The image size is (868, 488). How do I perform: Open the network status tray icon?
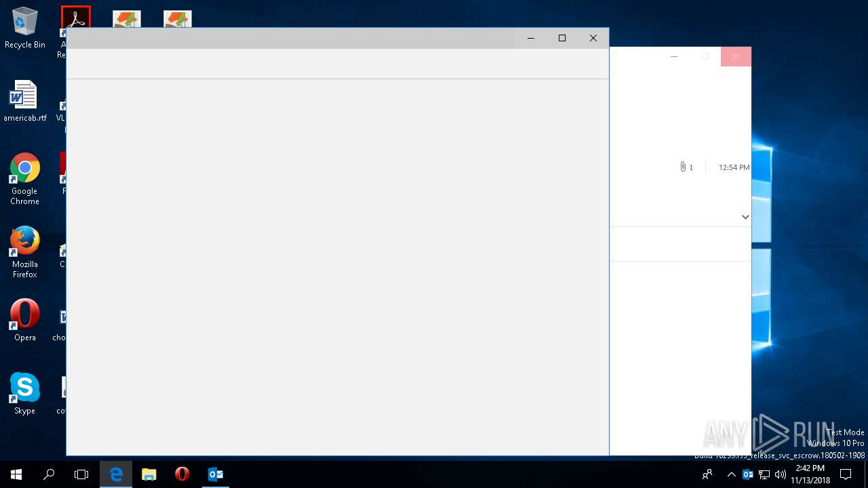764,474
